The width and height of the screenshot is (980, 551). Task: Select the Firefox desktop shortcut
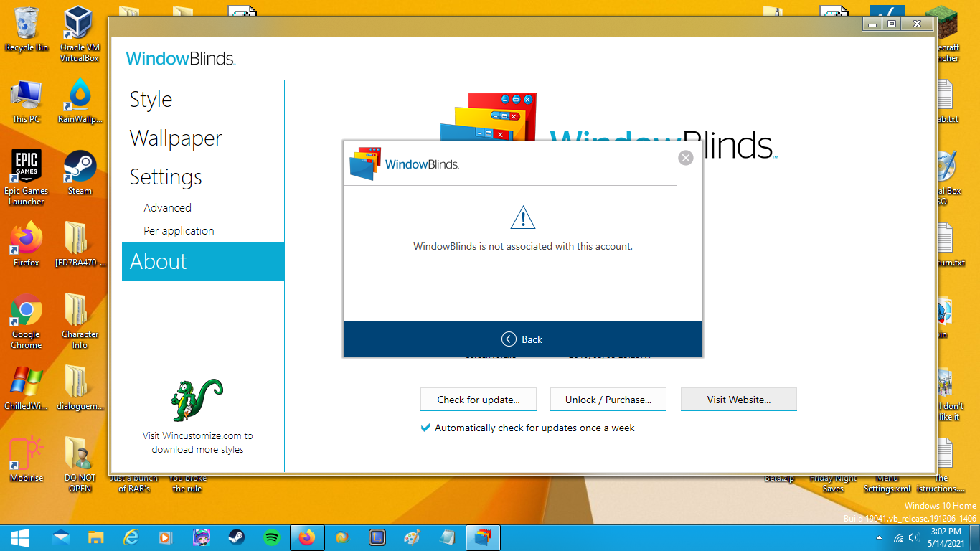[x=27, y=245]
